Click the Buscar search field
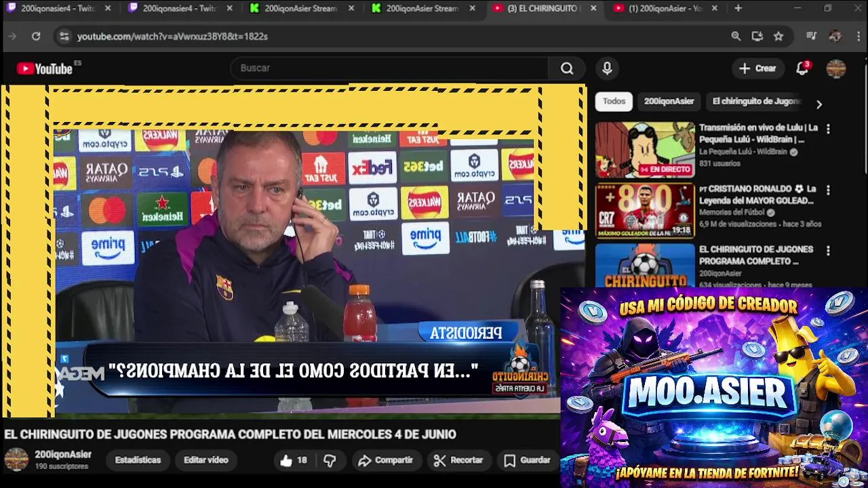 point(390,68)
